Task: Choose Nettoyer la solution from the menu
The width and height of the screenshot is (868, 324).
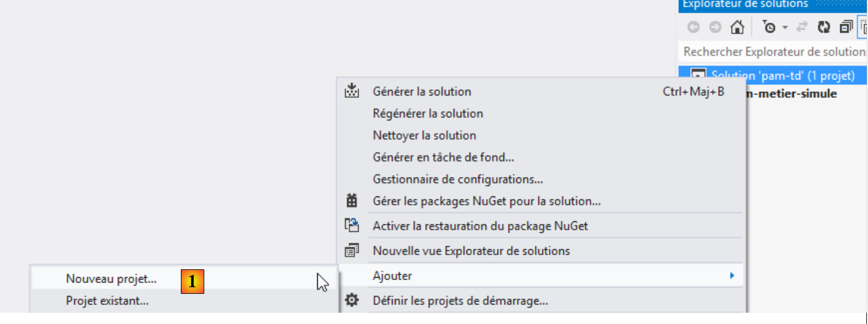Action: tap(424, 135)
